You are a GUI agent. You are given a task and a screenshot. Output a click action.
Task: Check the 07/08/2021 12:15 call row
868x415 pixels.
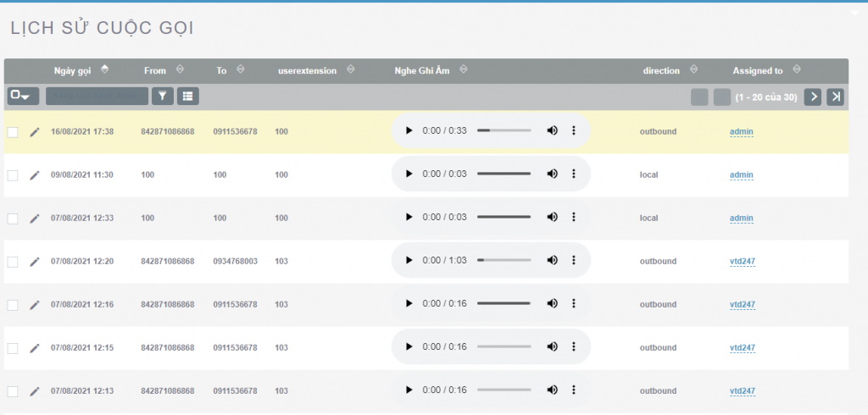(13, 348)
